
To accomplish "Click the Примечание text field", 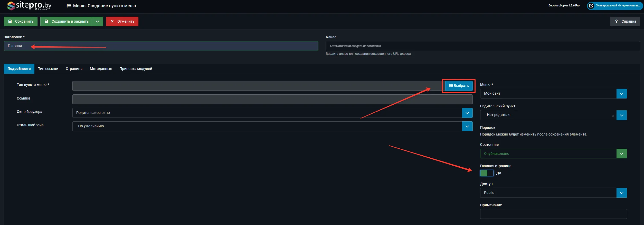I will point(553,214).
